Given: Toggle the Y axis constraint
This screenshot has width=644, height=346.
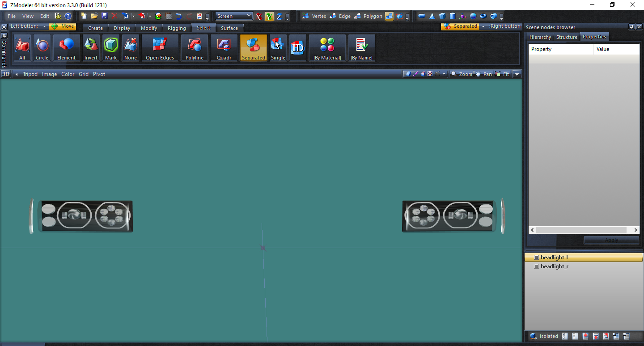Looking at the screenshot, I should [269, 17].
